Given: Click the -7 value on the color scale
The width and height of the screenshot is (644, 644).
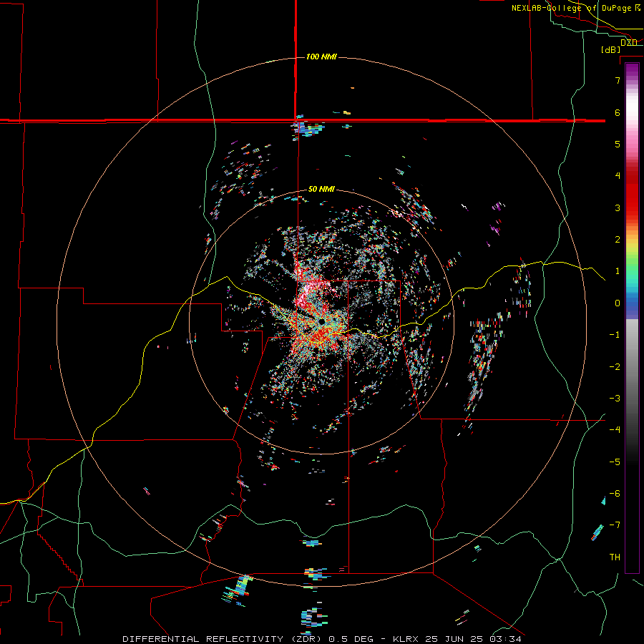Looking at the screenshot, I should [615, 525].
